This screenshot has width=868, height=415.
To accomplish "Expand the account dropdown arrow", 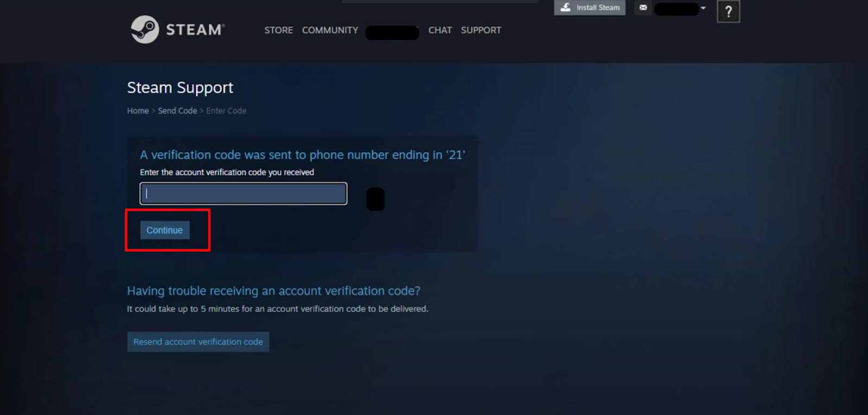I will coord(703,8).
